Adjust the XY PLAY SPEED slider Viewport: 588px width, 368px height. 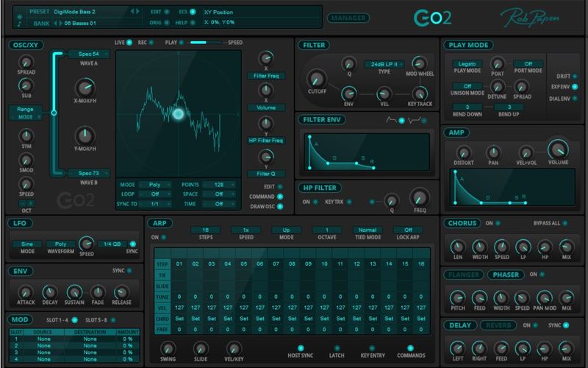[206, 43]
